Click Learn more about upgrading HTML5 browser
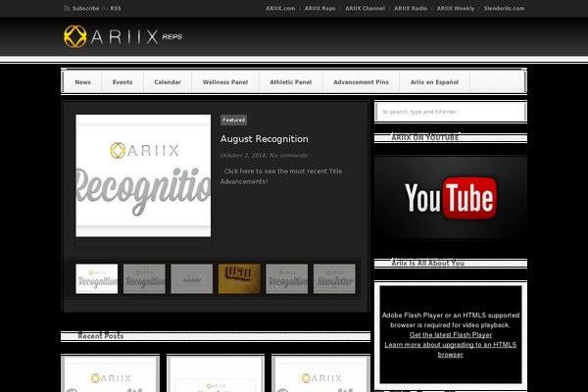The image size is (588, 392). (451, 349)
